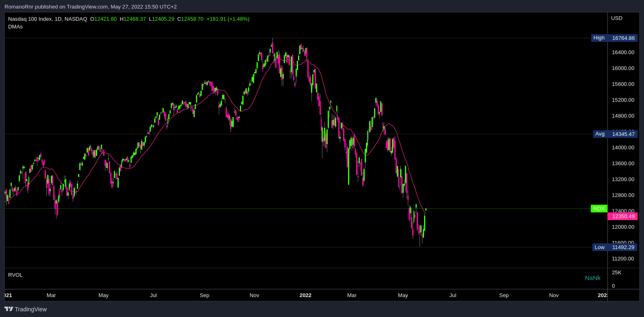Click the RVOL indicator label
This screenshot has width=644, height=317.
coord(15,275)
